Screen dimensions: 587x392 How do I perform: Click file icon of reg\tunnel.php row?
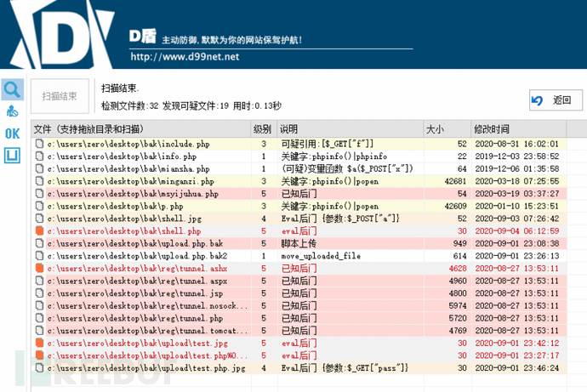click(39, 318)
